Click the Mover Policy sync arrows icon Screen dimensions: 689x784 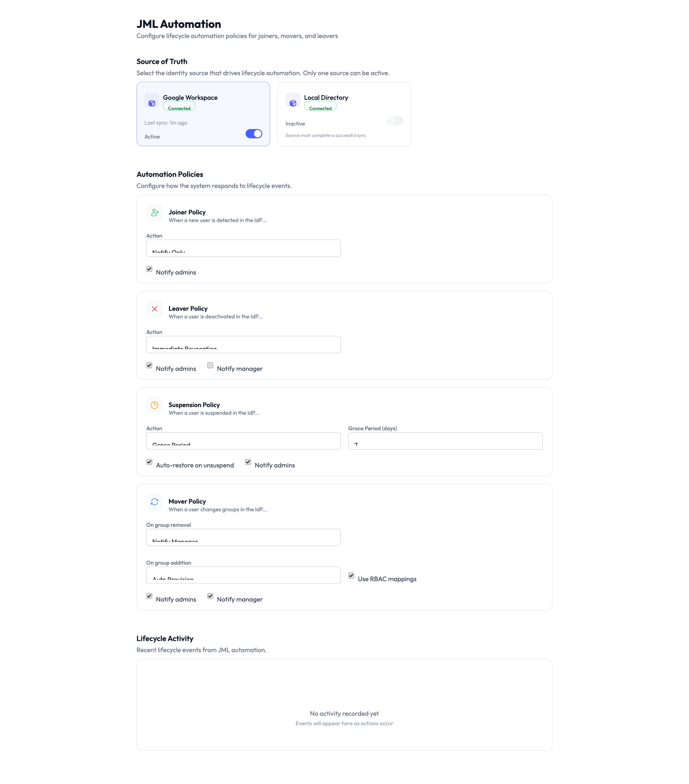click(x=155, y=502)
